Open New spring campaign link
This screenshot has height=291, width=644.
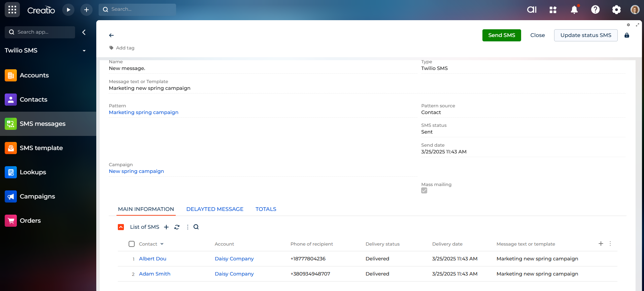pos(136,171)
